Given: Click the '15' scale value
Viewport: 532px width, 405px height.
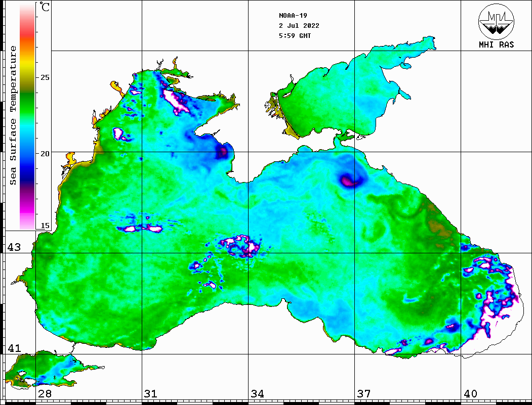Looking at the screenshot, I should 45,226.
